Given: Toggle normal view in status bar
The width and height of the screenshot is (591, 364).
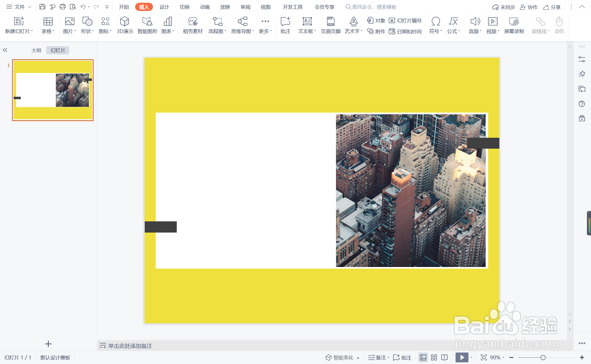Looking at the screenshot, I should (x=423, y=357).
